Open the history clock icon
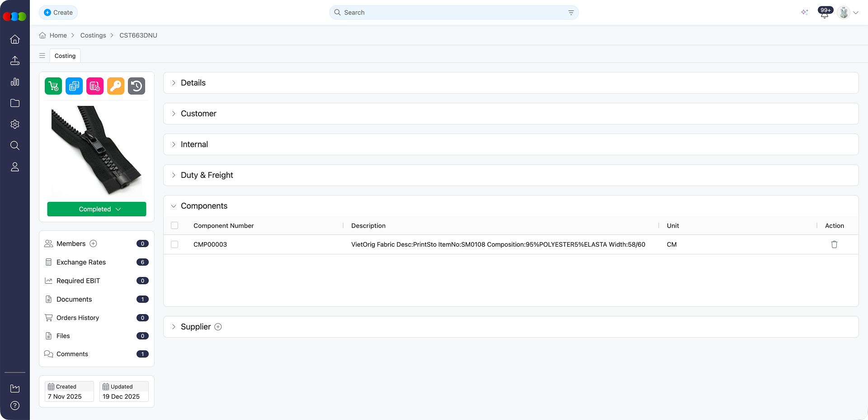 (x=137, y=86)
